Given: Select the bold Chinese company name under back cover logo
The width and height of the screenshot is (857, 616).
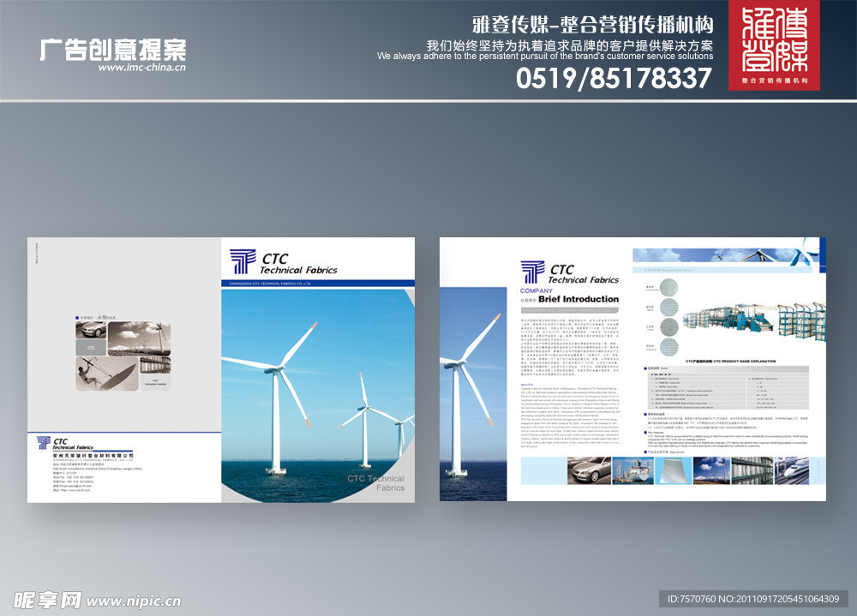Looking at the screenshot, I should (93, 455).
